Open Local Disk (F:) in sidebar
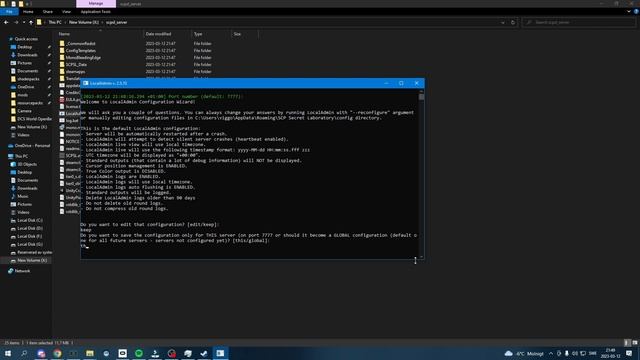This screenshot has width=640, height=360. tap(29, 236)
